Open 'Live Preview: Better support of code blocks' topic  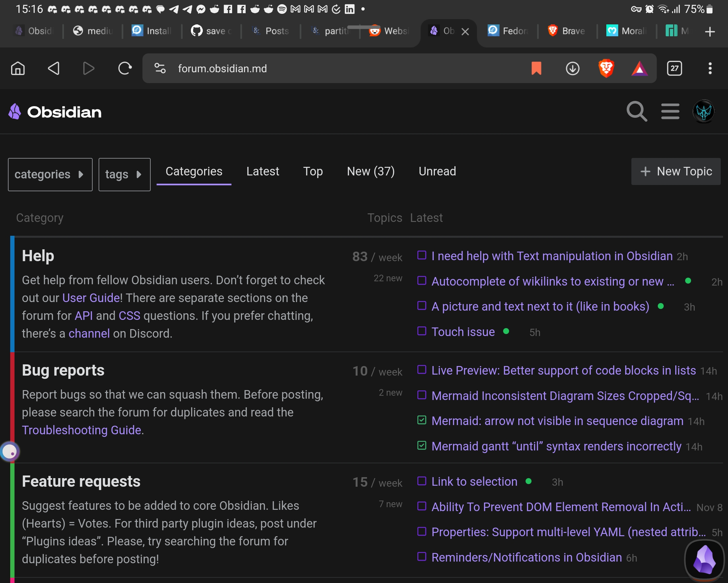coord(563,370)
